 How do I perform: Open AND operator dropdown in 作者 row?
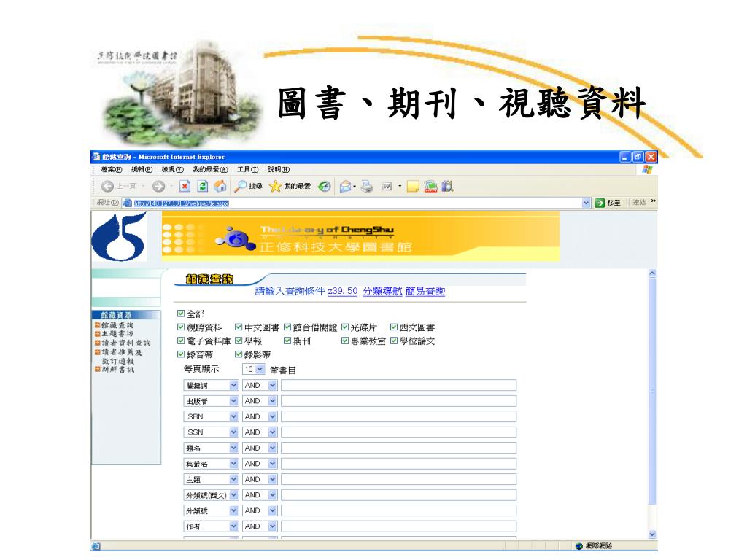(x=260, y=526)
